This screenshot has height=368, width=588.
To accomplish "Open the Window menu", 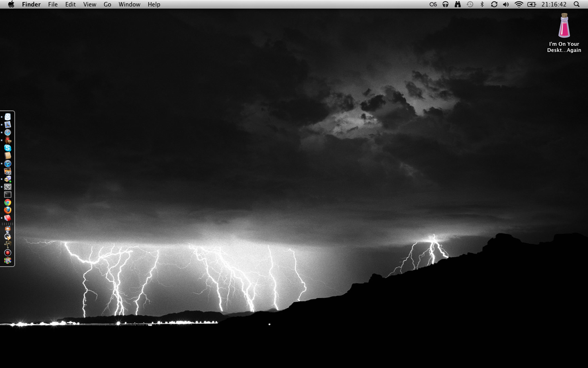I will tap(129, 4).
